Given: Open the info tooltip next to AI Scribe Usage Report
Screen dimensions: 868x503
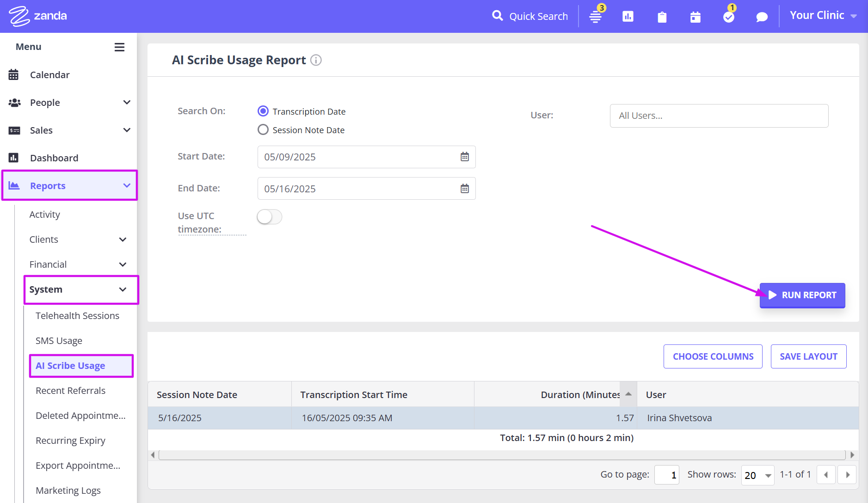Looking at the screenshot, I should click(316, 60).
